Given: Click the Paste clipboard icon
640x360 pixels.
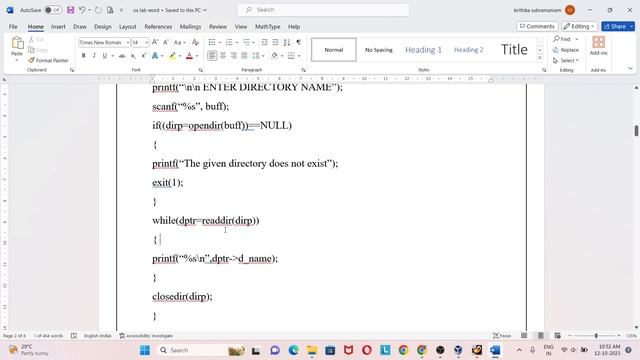Looking at the screenshot, I should tap(17, 42).
